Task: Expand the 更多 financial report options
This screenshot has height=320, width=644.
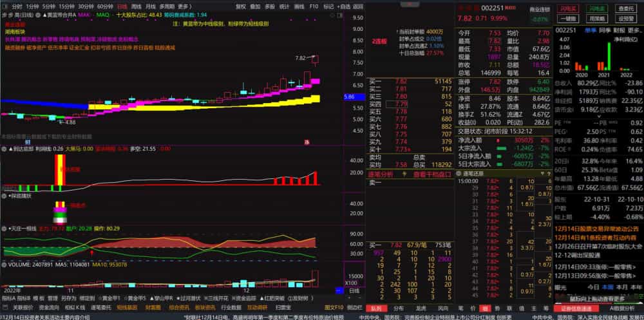Action: [x=634, y=30]
